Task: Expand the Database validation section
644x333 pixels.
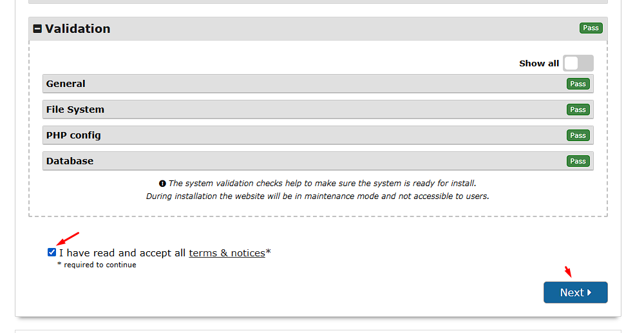Action: point(70,161)
